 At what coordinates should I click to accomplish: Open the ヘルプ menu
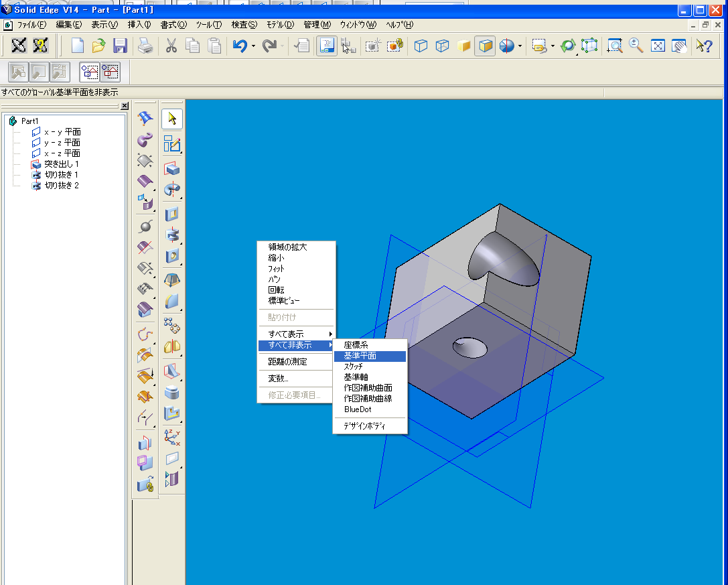pyautogui.click(x=399, y=25)
